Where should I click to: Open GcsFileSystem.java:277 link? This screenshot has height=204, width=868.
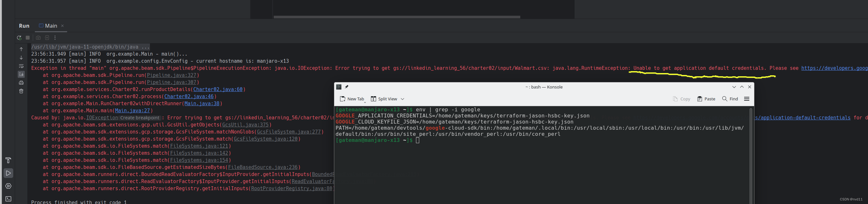pyautogui.click(x=289, y=132)
